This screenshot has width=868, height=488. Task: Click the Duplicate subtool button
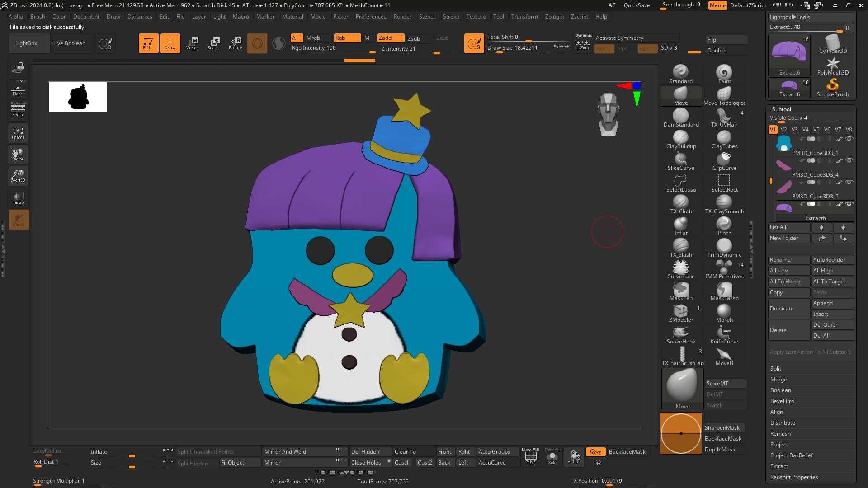(789, 309)
